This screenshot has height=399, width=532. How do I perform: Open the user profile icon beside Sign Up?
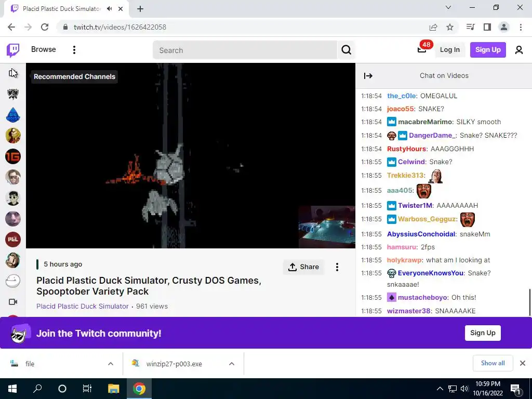(x=519, y=50)
